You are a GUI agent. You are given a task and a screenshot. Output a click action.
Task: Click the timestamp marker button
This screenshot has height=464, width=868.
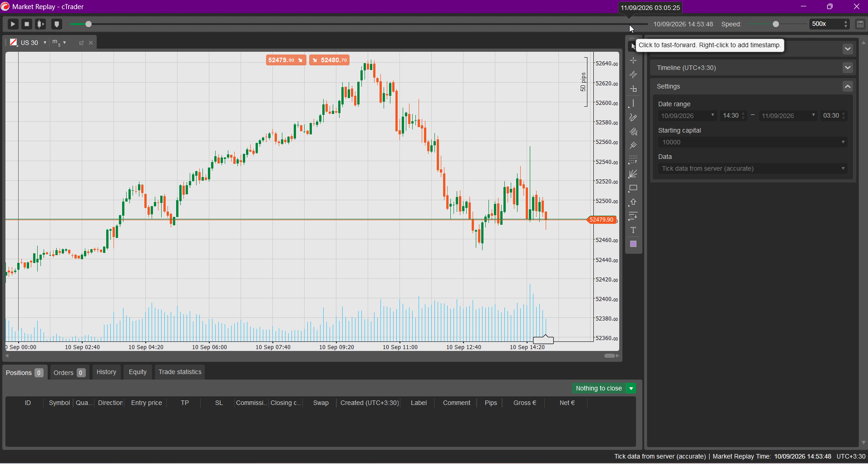[x=57, y=24]
